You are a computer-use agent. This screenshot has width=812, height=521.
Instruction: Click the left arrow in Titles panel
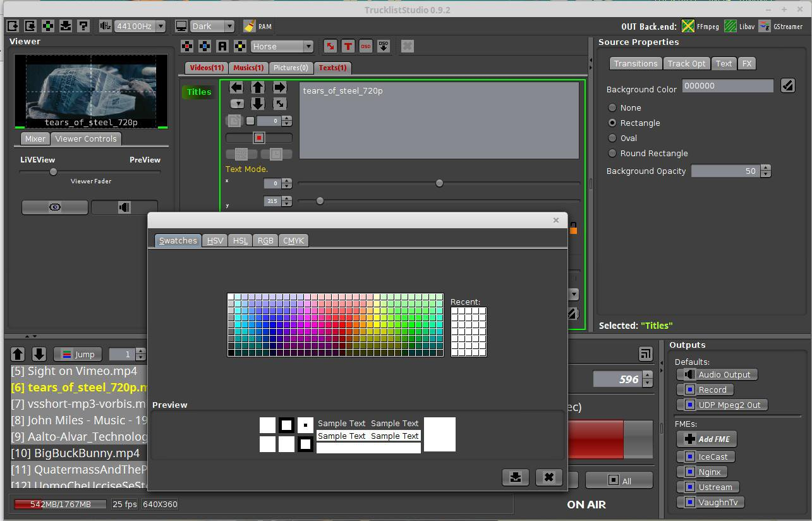236,87
